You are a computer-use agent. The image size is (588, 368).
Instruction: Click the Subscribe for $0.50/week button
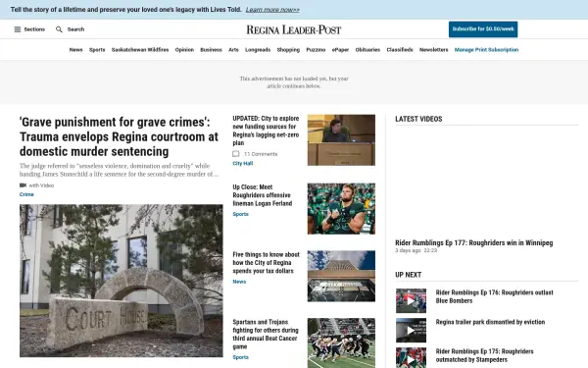[483, 28]
